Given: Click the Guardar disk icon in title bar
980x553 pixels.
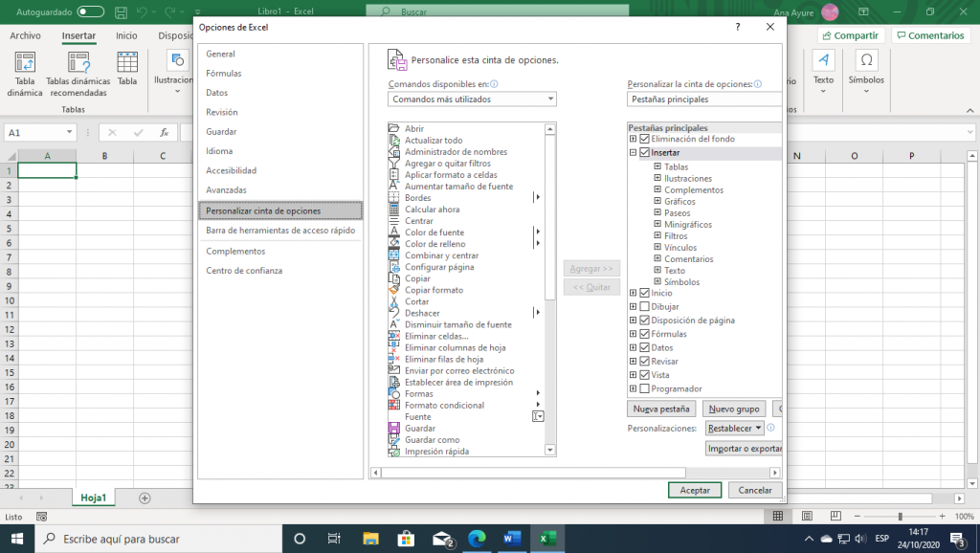Looking at the screenshot, I should click(x=122, y=11).
